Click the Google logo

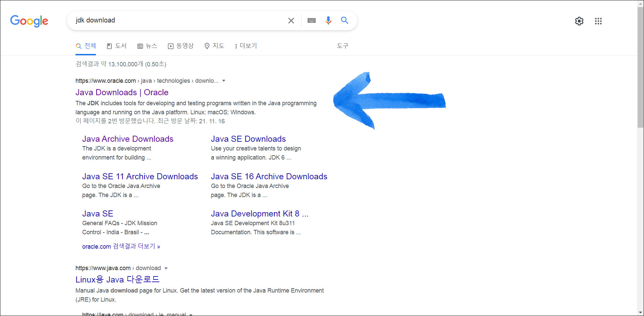pyautogui.click(x=29, y=21)
